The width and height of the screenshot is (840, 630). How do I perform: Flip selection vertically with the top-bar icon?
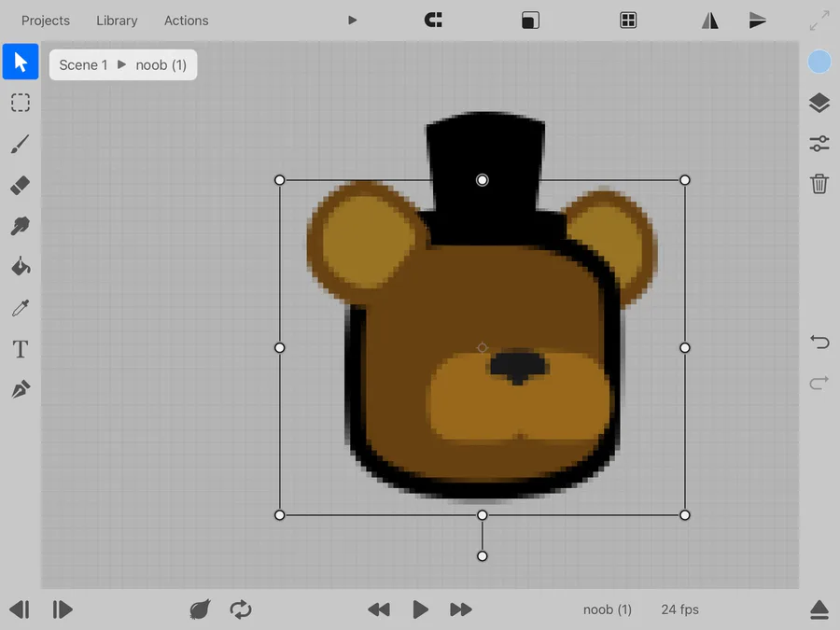[x=758, y=21]
